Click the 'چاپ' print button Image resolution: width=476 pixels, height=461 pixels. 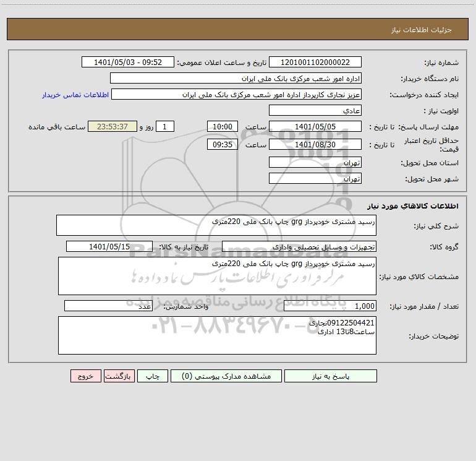click(x=153, y=376)
